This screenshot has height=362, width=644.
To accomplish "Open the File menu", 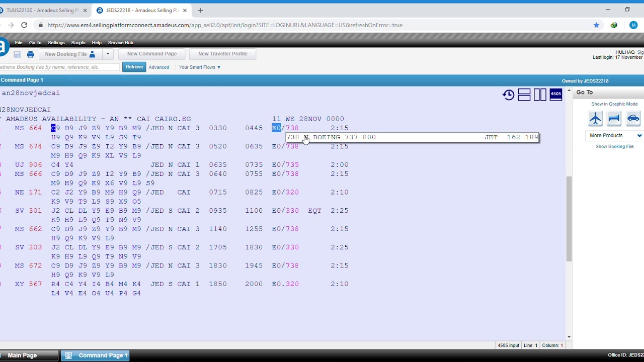I will [x=19, y=43].
